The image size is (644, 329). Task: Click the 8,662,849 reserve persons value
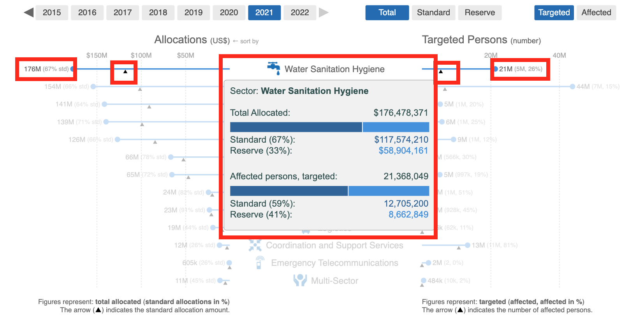(408, 214)
